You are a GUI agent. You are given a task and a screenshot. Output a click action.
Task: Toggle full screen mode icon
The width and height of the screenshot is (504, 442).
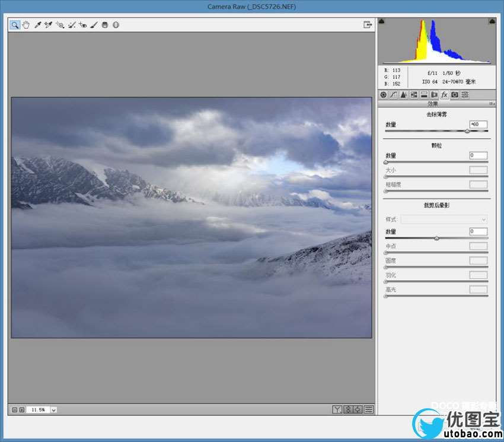368,25
